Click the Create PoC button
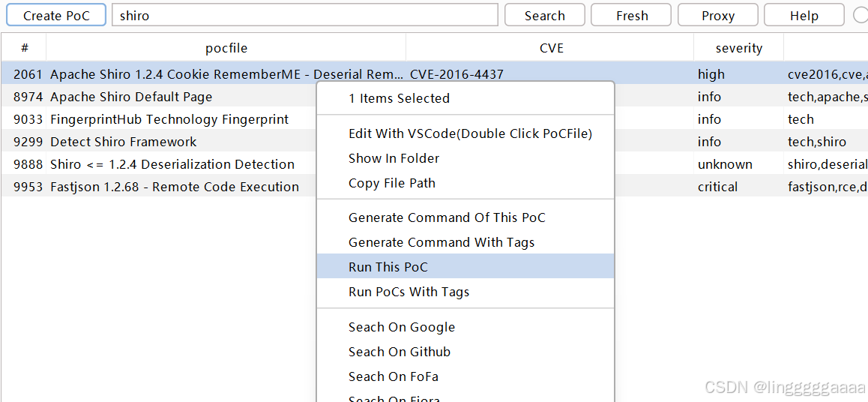868x402 pixels. point(56,15)
